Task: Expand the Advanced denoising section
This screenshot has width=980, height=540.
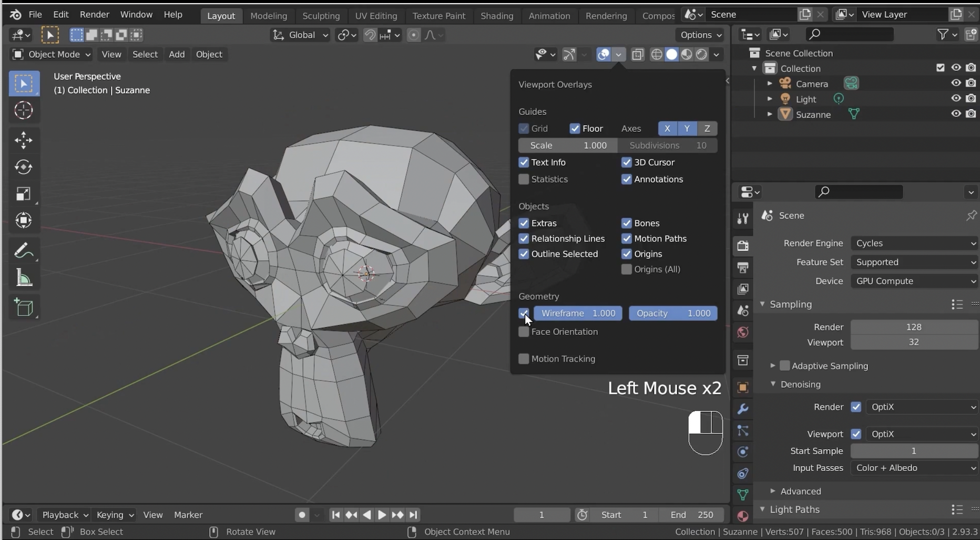Action: (800, 491)
